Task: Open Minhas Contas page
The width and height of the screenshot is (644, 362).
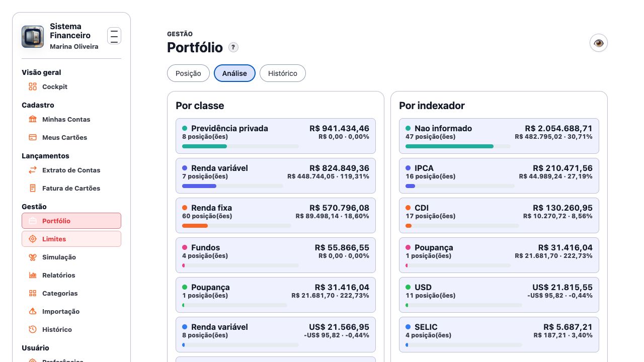Action: pyautogui.click(x=71, y=119)
